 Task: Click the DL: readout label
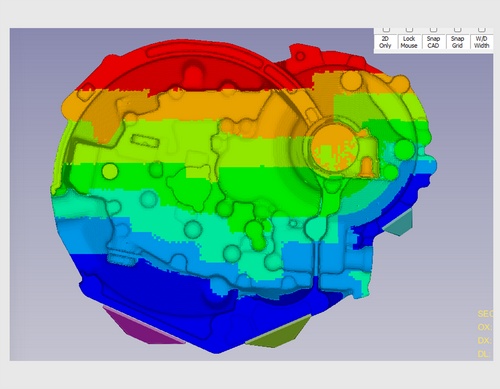[x=484, y=354]
